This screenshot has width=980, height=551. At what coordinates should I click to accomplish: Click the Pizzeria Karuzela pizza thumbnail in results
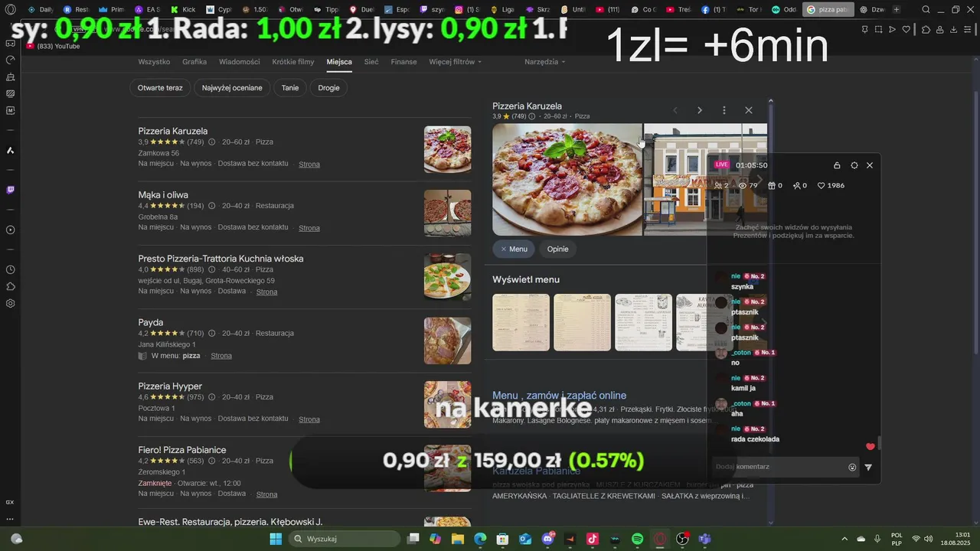tap(448, 150)
